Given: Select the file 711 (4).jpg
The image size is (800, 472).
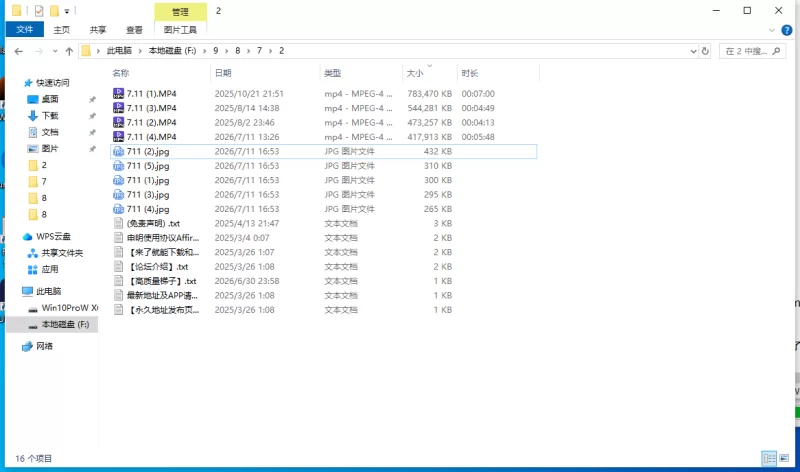Looking at the screenshot, I should 148,209.
